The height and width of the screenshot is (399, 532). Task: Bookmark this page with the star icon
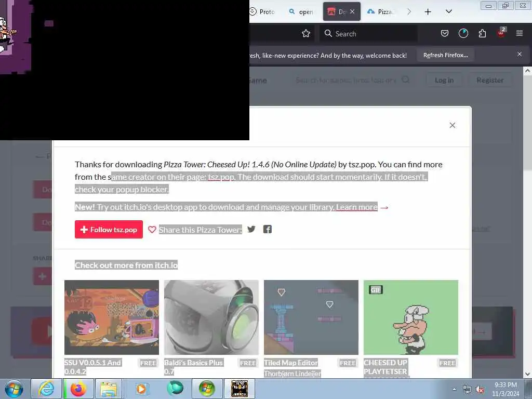point(305,33)
